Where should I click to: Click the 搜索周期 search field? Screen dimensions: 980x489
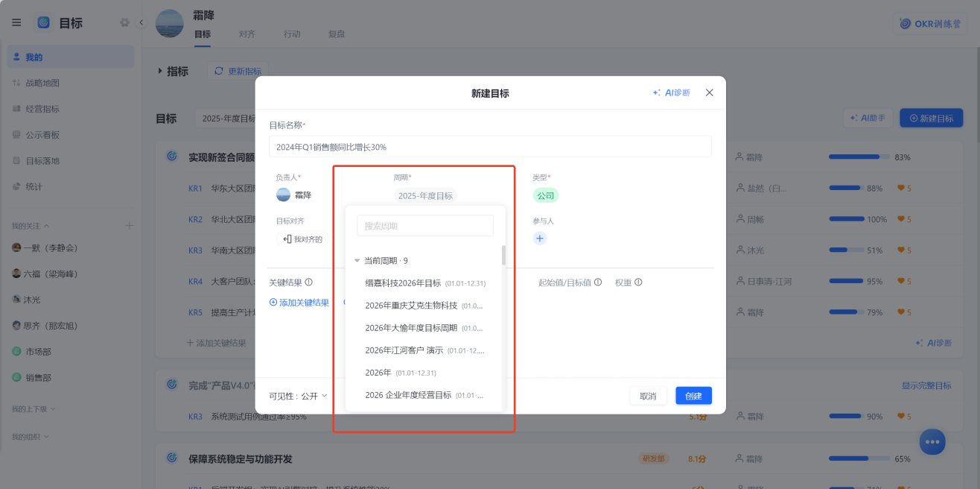425,226
